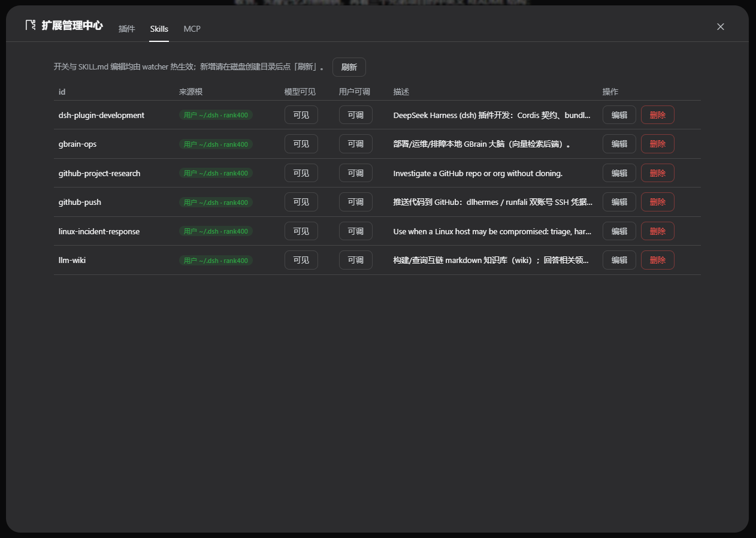
Task: Click the github-project-research id cell
Action: [x=99, y=173]
